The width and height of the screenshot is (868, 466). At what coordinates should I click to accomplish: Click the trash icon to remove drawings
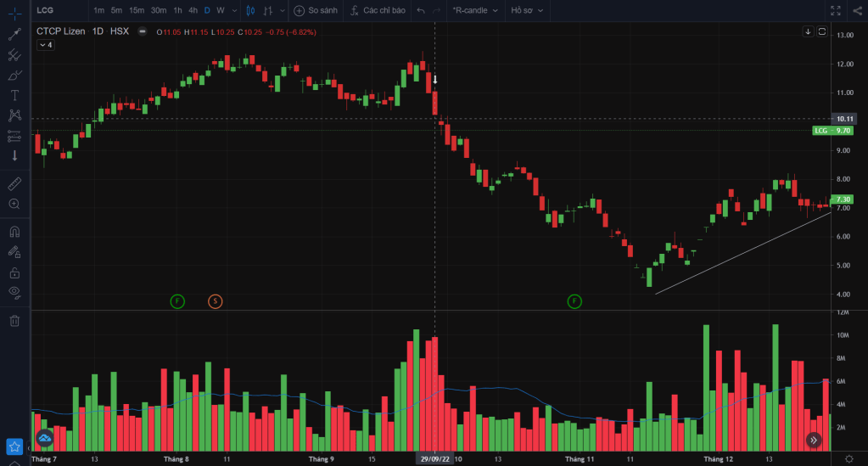click(14, 320)
